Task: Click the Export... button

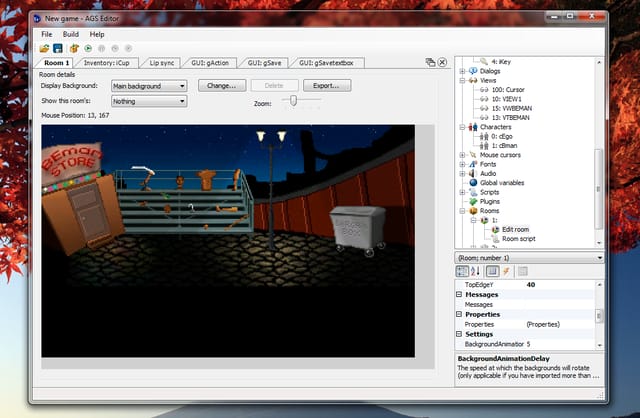Action: pyautogui.click(x=327, y=86)
